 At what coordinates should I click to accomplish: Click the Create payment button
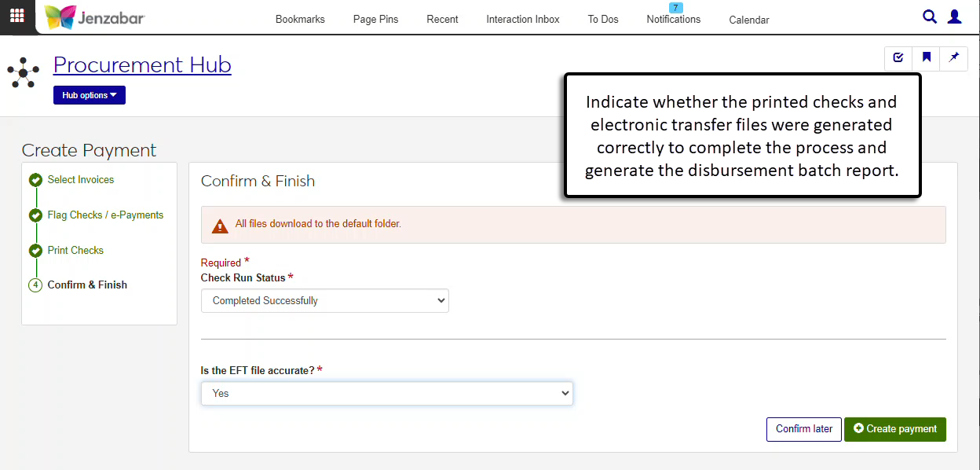(895, 429)
